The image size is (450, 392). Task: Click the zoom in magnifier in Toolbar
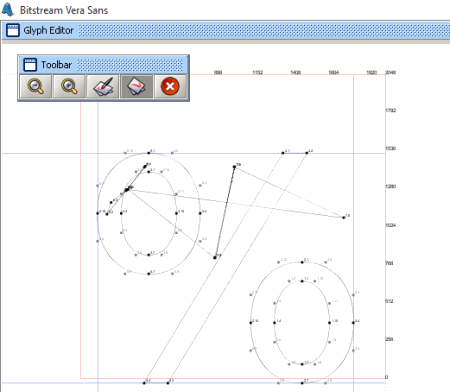tap(69, 86)
